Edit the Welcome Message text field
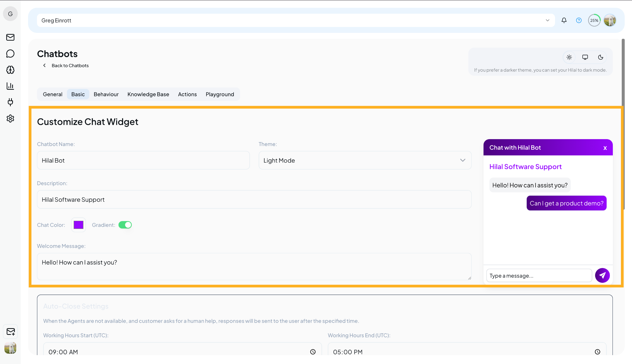Image resolution: width=632 pixels, height=364 pixels. coord(254,266)
